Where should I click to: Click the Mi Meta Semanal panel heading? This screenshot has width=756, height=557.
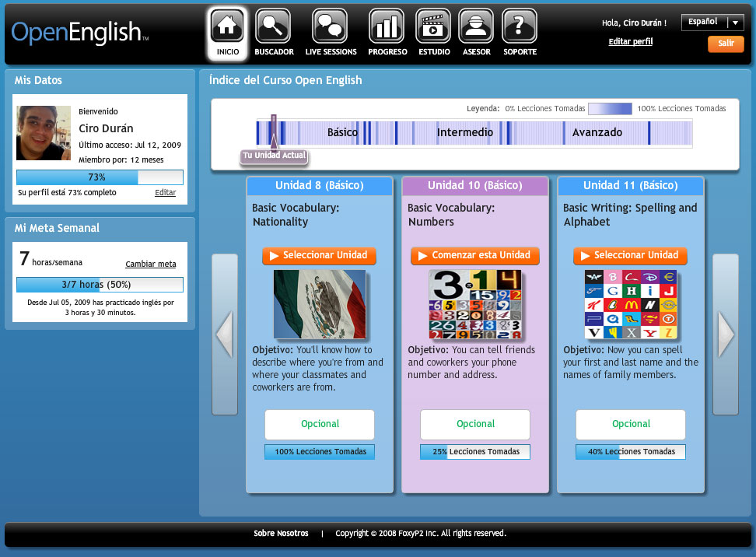point(57,228)
